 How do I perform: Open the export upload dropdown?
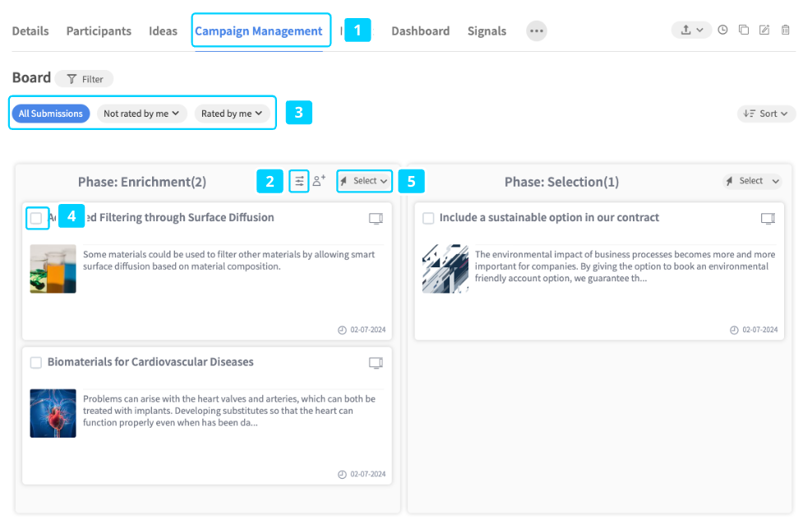[x=691, y=30]
